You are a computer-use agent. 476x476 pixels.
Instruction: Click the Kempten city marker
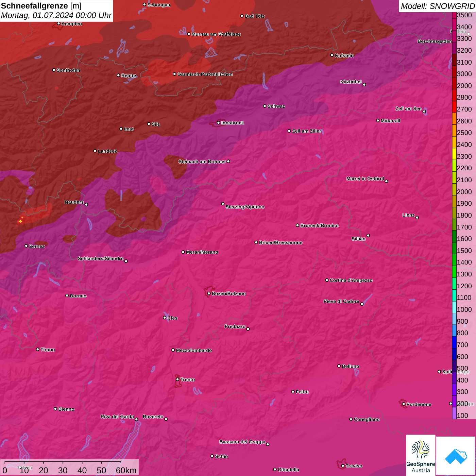click(x=58, y=23)
